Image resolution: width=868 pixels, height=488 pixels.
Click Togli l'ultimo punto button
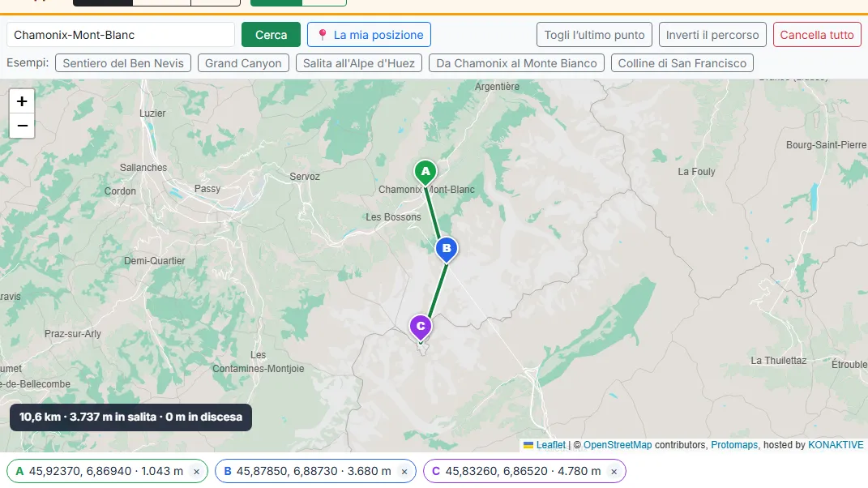[594, 35]
